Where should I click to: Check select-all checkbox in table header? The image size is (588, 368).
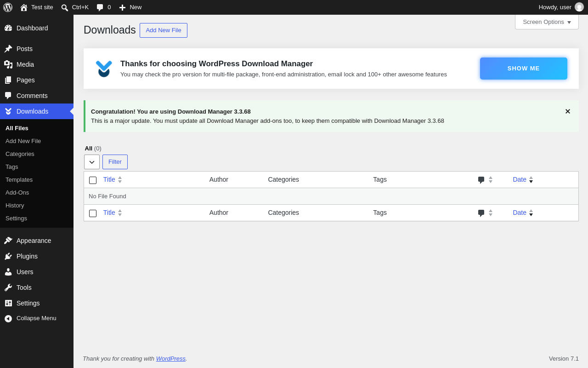pyautogui.click(x=93, y=180)
